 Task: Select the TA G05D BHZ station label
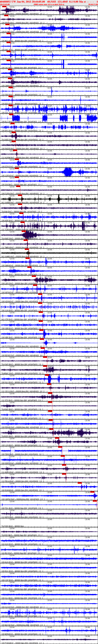tap(23, 140)
